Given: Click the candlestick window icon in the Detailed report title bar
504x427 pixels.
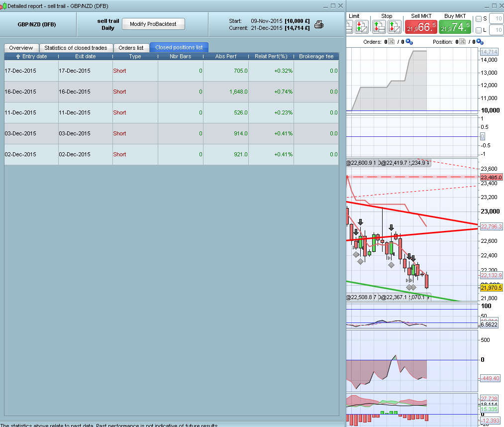Looking at the screenshot, I should [x=3, y=6].
